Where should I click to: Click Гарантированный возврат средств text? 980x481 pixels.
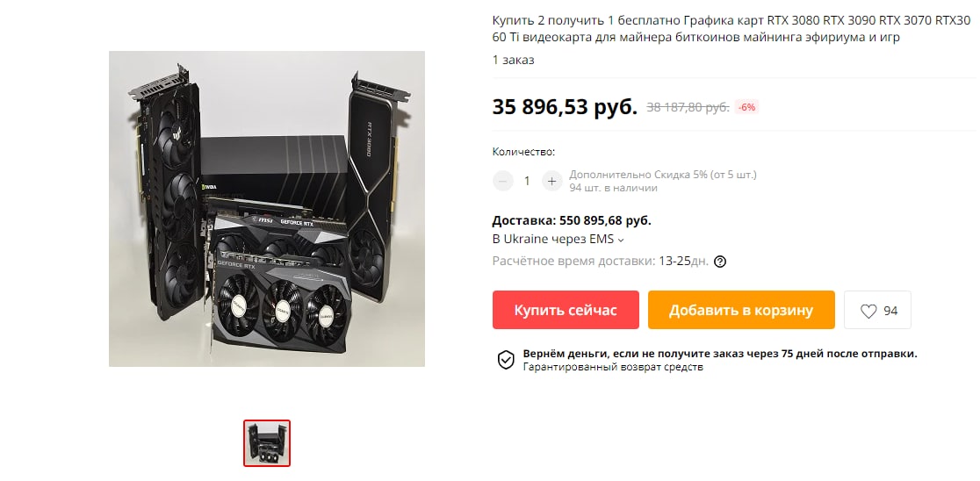coord(613,367)
